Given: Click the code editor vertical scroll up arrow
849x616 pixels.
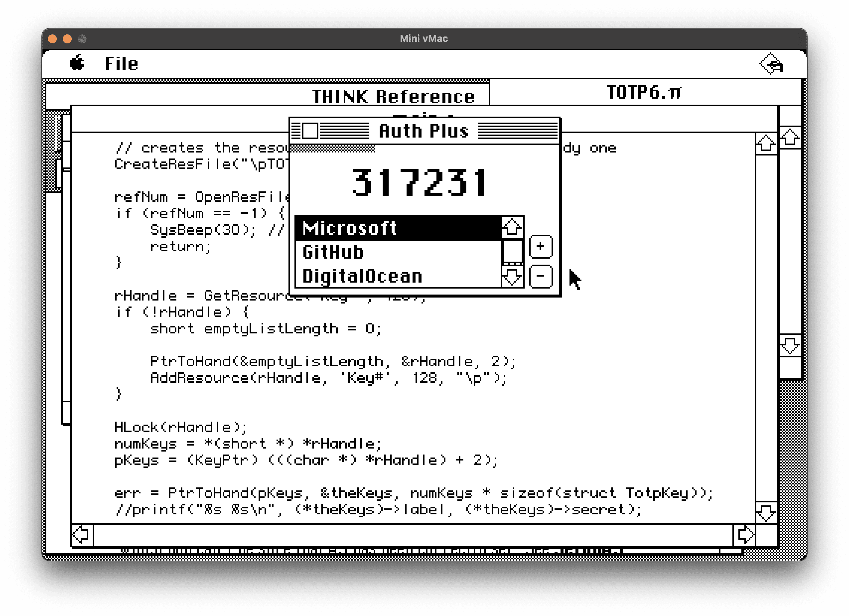Looking at the screenshot, I should pos(766,144).
